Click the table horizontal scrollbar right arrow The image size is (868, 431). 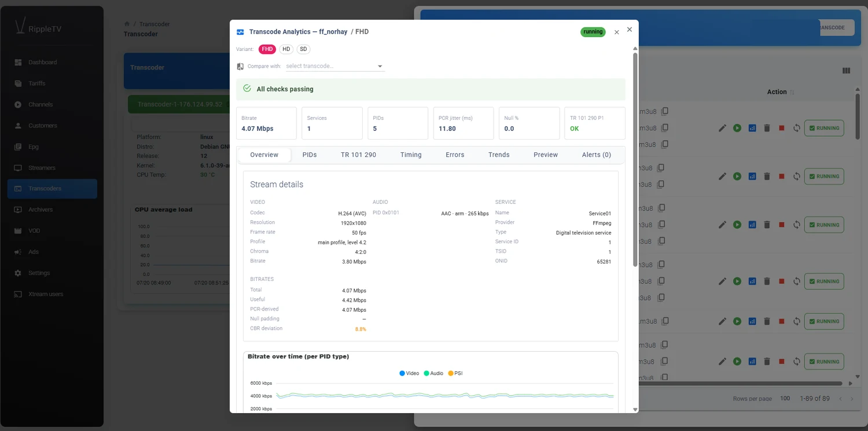[x=850, y=383]
